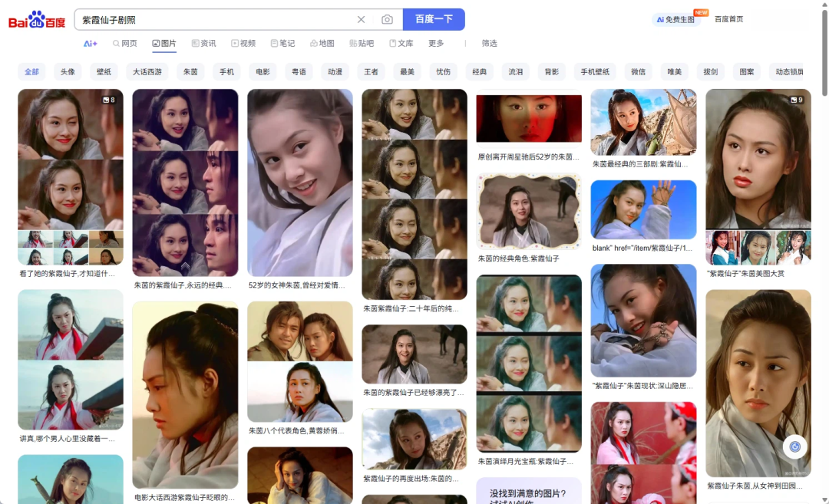Open thumbnail captioned 朱茵的经典角色:紫霞仙子
The width and height of the screenshot is (829, 504).
pos(529,211)
